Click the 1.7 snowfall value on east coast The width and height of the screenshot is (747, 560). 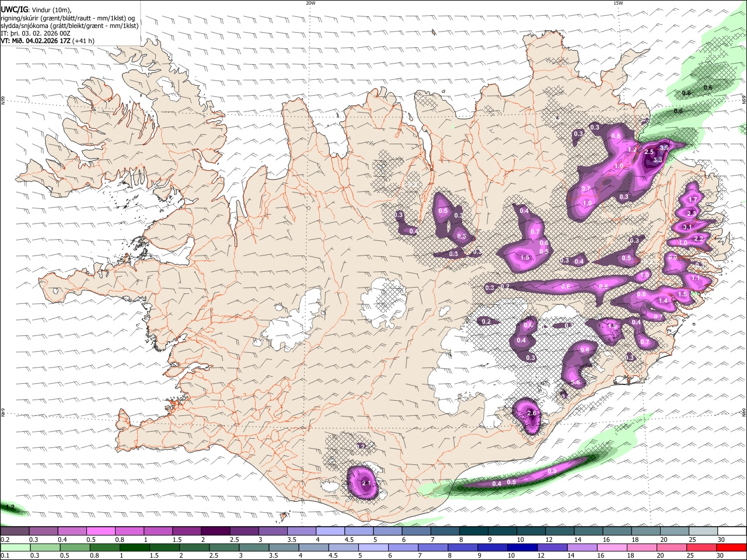point(693,199)
